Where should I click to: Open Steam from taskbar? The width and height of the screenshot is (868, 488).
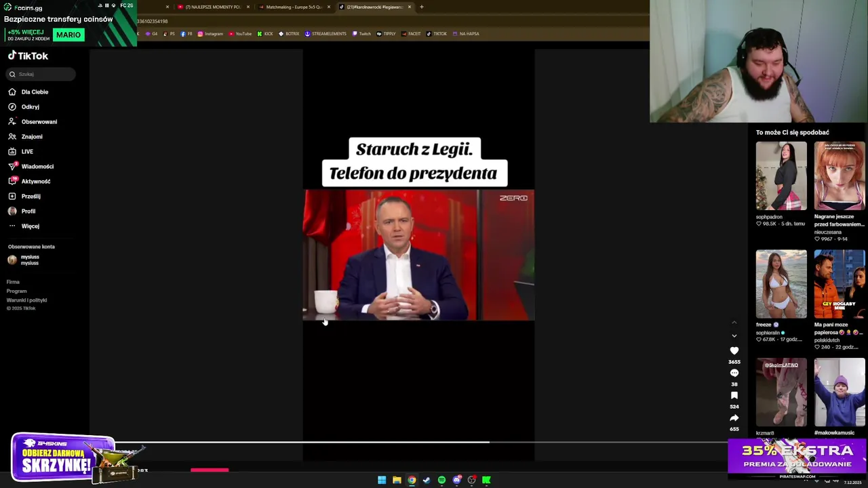[427, 480]
